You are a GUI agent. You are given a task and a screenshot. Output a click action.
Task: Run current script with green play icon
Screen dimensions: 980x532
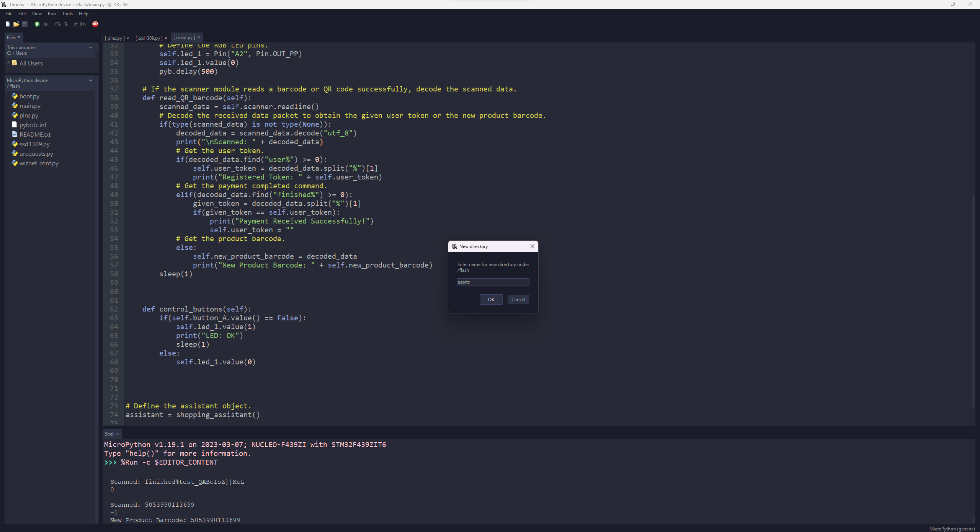pos(37,24)
